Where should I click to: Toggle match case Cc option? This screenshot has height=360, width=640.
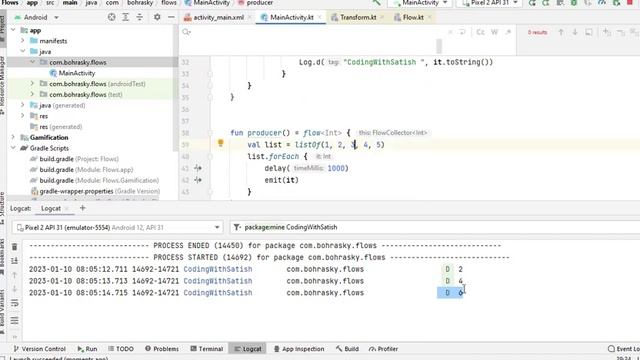[x=480, y=32]
